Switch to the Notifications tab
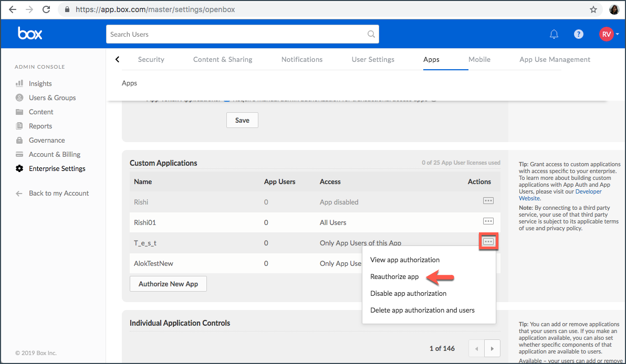The height and width of the screenshot is (364, 626). pos(302,59)
